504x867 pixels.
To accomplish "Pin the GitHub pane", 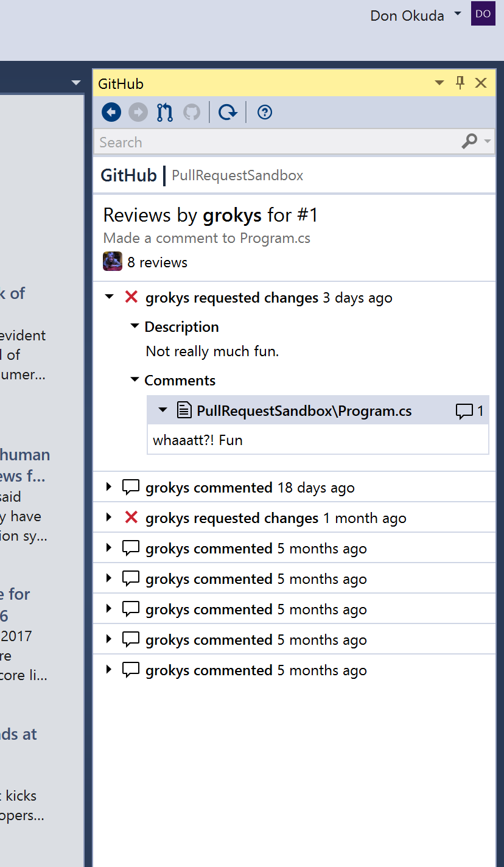I will click(x=460, y=83).
